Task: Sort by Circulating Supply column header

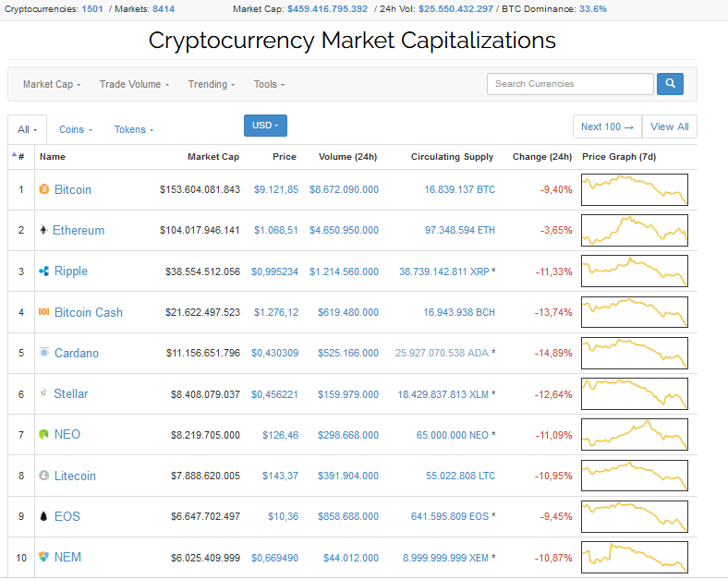Action: click(452, 157)
